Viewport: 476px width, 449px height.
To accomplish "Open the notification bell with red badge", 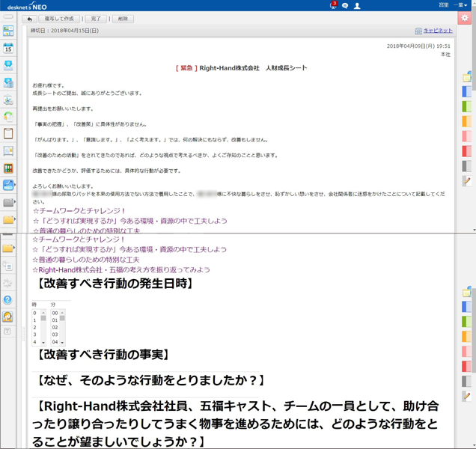I will pyautogui.click(x=333, y=5).
